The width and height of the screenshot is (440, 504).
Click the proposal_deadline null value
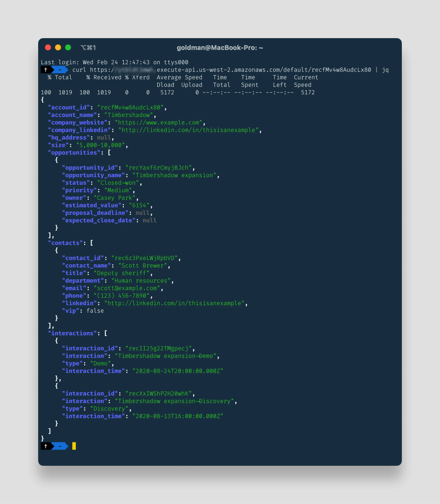(142, 213)
